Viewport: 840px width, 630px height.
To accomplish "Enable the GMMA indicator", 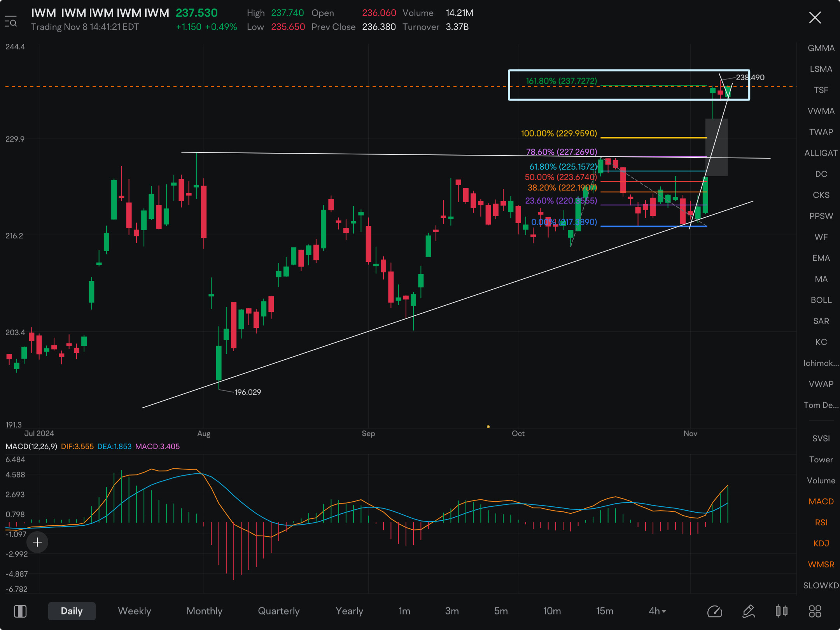I will [x=821, y=48].
